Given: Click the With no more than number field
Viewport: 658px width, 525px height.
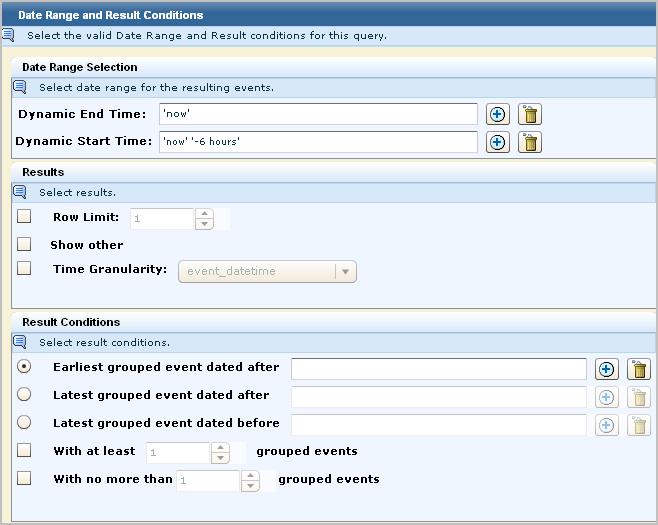Looking at the screenshot, I should click(208, 481).
